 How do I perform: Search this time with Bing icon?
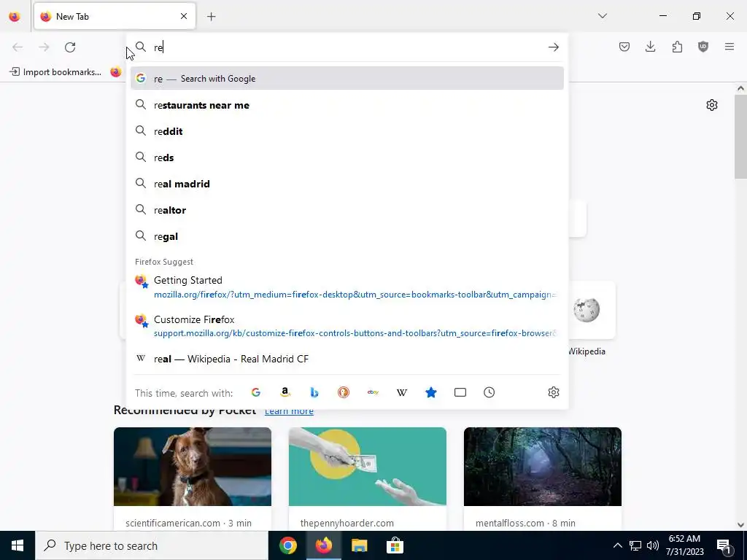[314, 392]
